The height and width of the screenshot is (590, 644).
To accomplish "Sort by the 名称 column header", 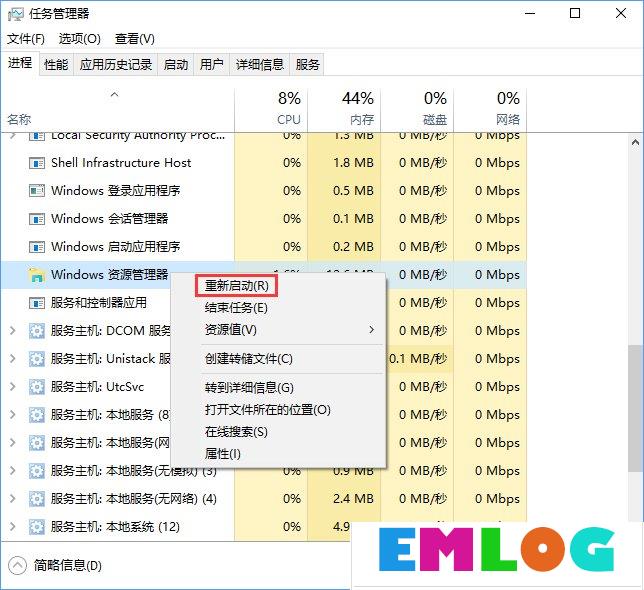I will coord(19,119).
